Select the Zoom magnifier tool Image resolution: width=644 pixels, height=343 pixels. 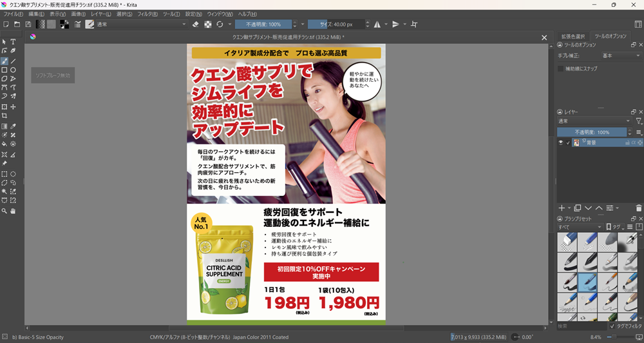(4, 211)
